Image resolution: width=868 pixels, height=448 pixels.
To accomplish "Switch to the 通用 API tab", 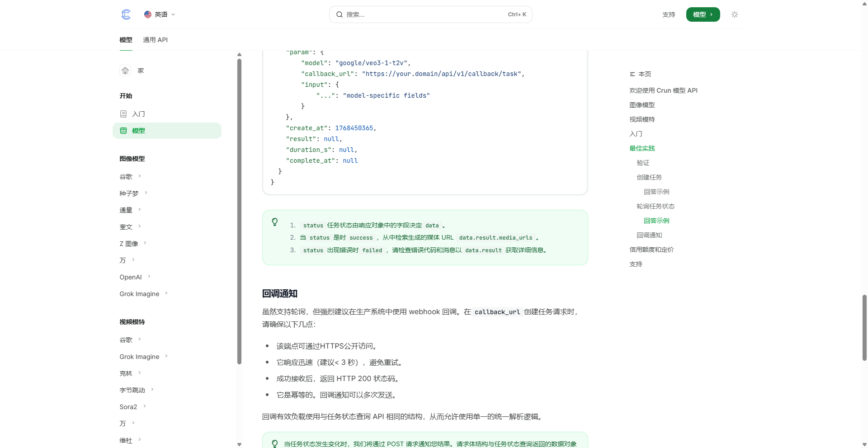I will point(155,40).
